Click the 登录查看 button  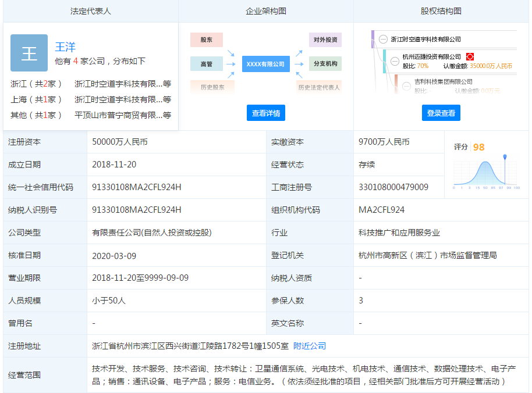pyautogui.click(x=441, y=113)
